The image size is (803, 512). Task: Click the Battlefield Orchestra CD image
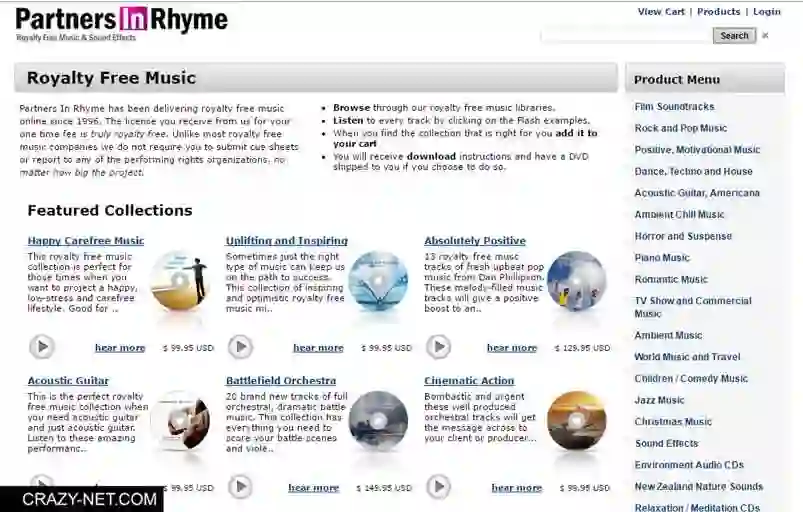378,421
